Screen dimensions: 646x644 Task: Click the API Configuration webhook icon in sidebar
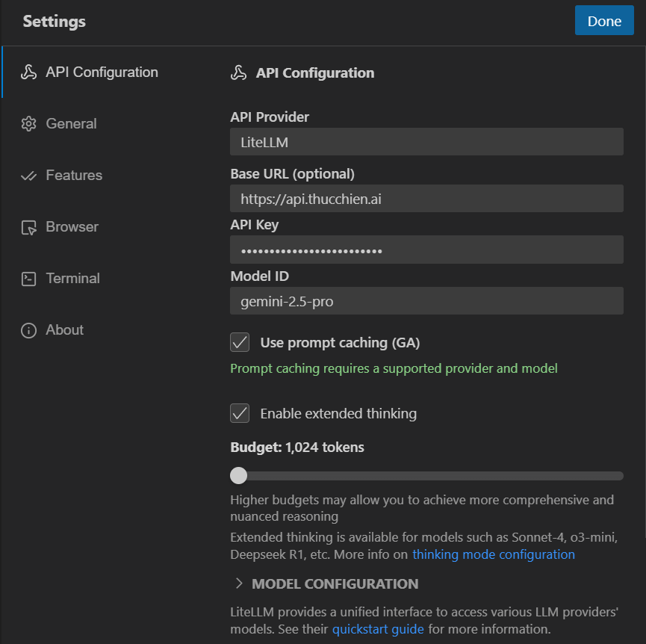pos(28,72)
